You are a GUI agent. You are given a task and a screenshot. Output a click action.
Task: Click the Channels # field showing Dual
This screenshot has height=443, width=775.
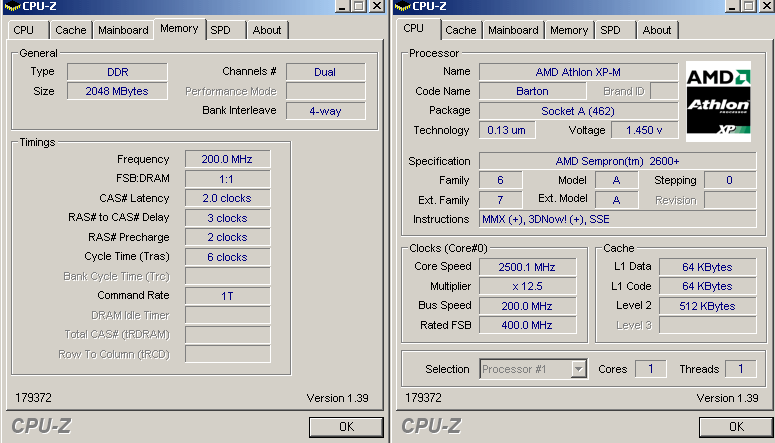click(x=325, y=72)
